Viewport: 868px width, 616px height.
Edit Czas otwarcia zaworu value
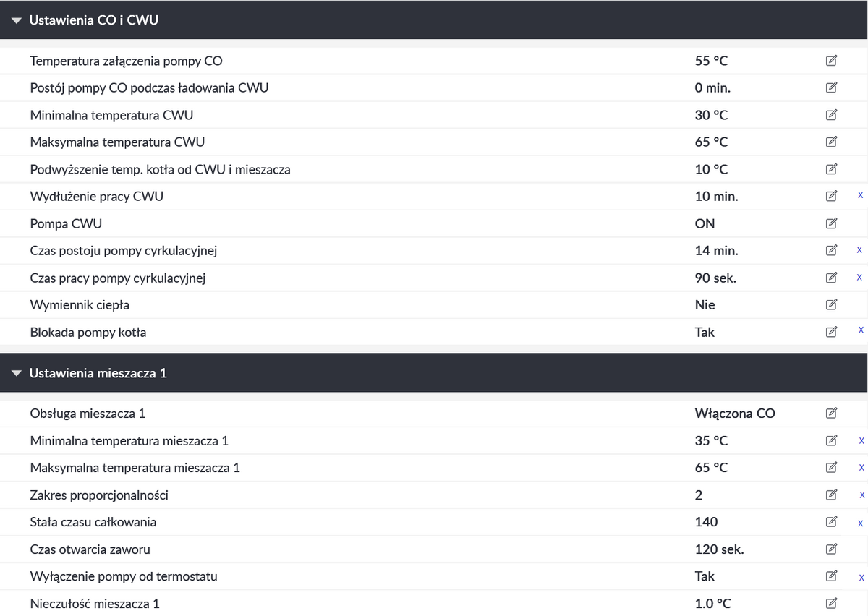pos(831,549)
